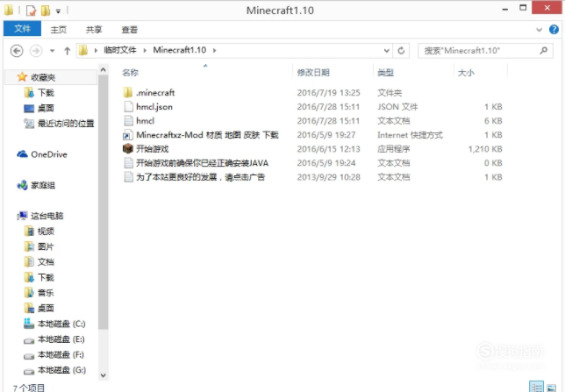Expand the ribbon with the chevron
565x392 pixels.
[x=539, y=30]
